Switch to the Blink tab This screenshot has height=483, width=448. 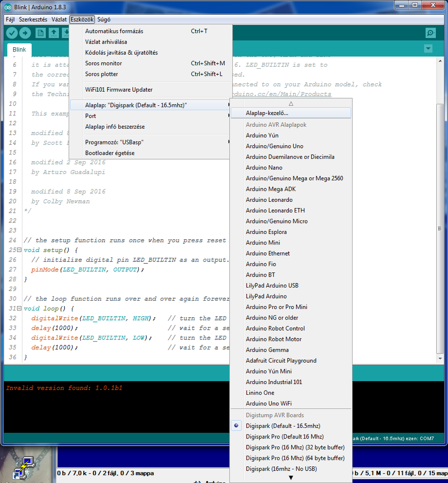(x=19, y=49)
